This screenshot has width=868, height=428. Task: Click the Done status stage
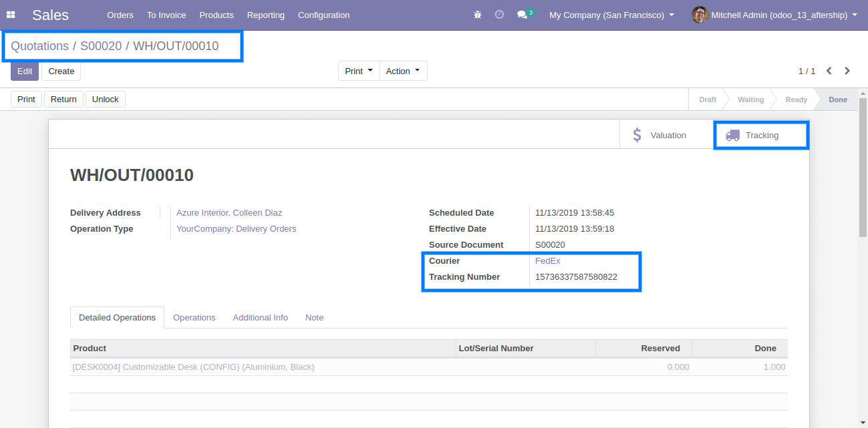pyautogui.click(x=838, y=99)
